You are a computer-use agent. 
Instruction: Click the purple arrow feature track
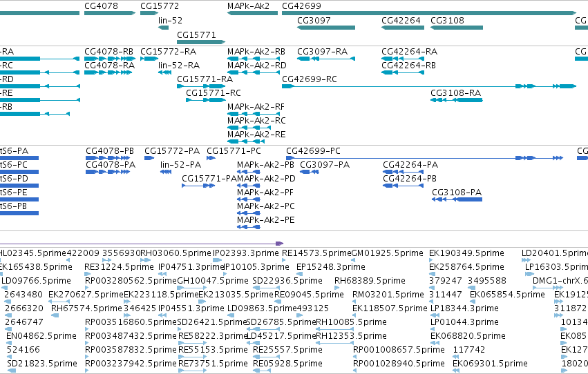click(x=142, y=244)
